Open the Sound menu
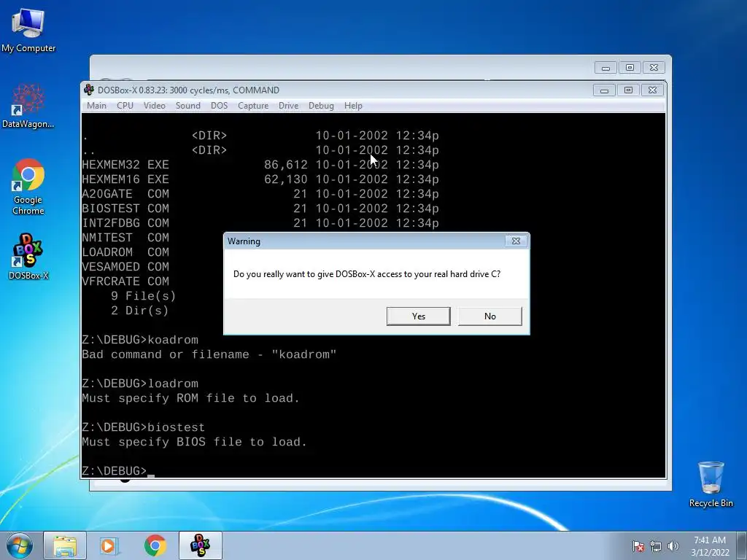This screenshot has height=560, width=747. coord(187,106)
